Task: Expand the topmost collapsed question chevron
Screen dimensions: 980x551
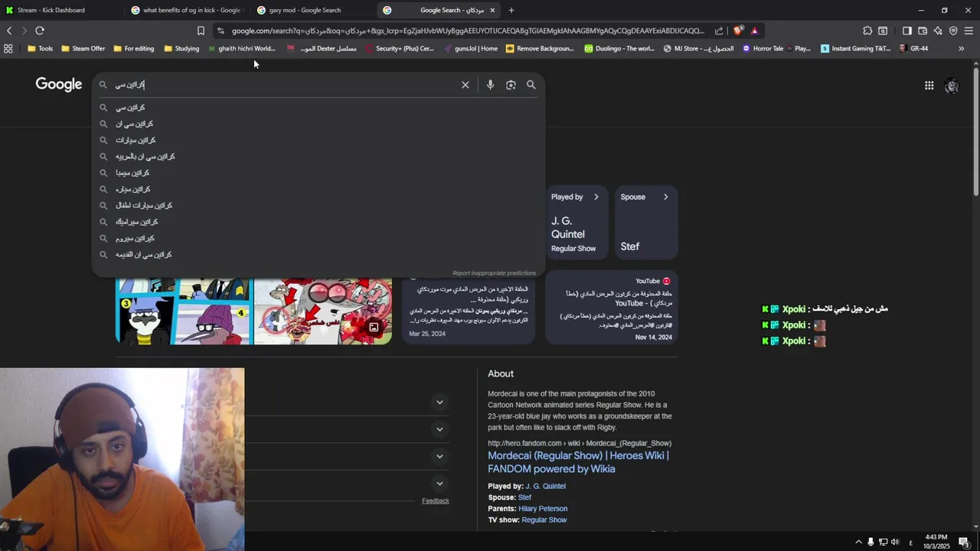Action: pyautogui.click(x=439, y=402)
